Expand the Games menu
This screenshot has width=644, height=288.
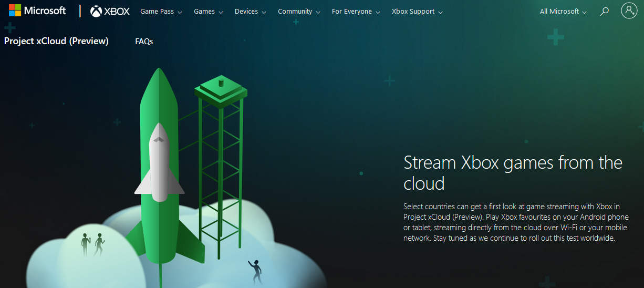(209, 12)
